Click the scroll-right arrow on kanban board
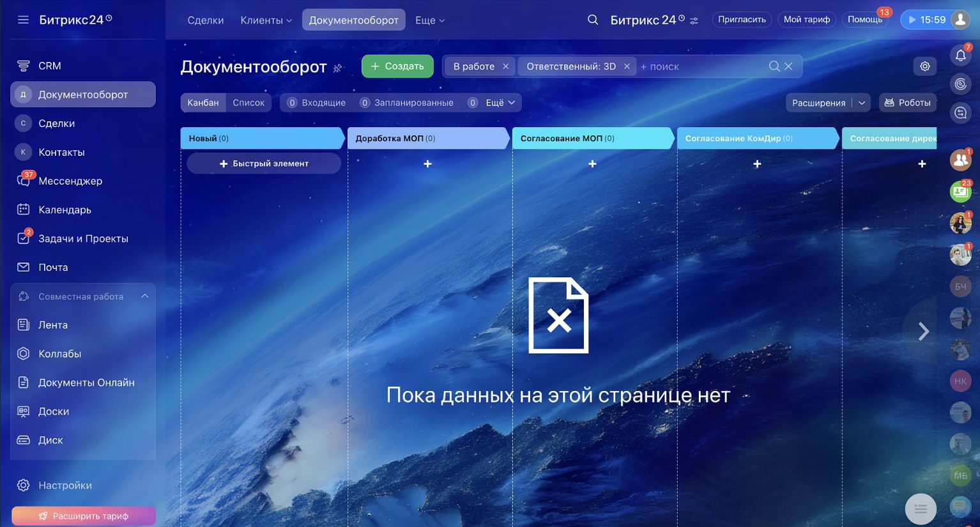The width and height of the screenshot is (980, 527). pos(923,331)
